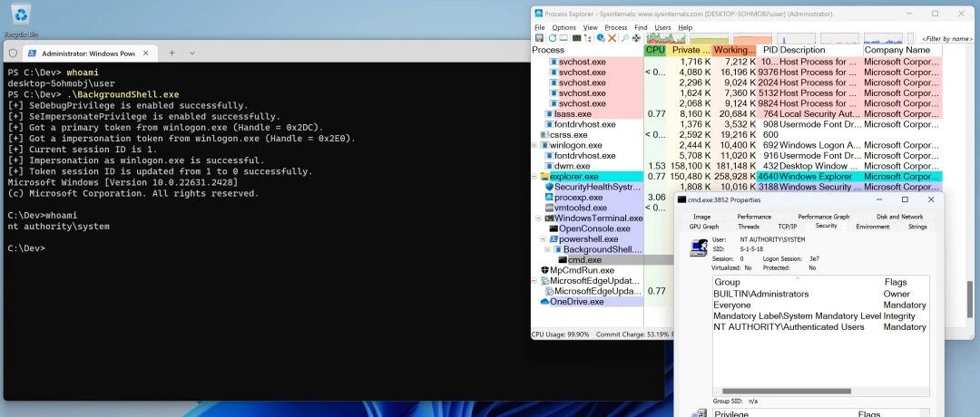Click the cmd.exe icon in process tree
The width and height of the screenshot is (980, 417).
563,259
